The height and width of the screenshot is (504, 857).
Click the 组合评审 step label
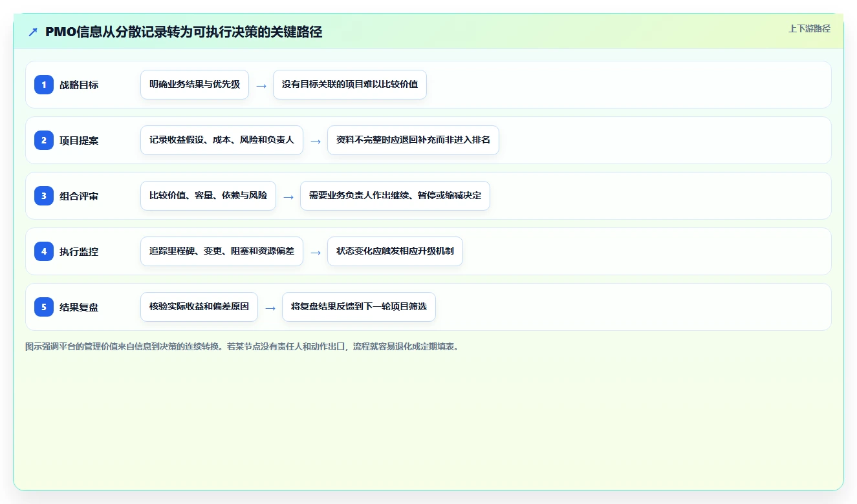coord(79,196)
